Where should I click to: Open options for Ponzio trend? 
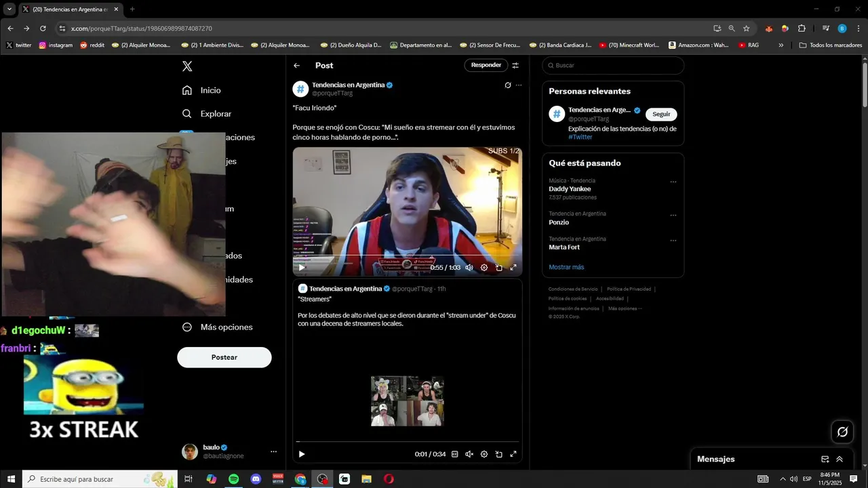coord(673,215)
